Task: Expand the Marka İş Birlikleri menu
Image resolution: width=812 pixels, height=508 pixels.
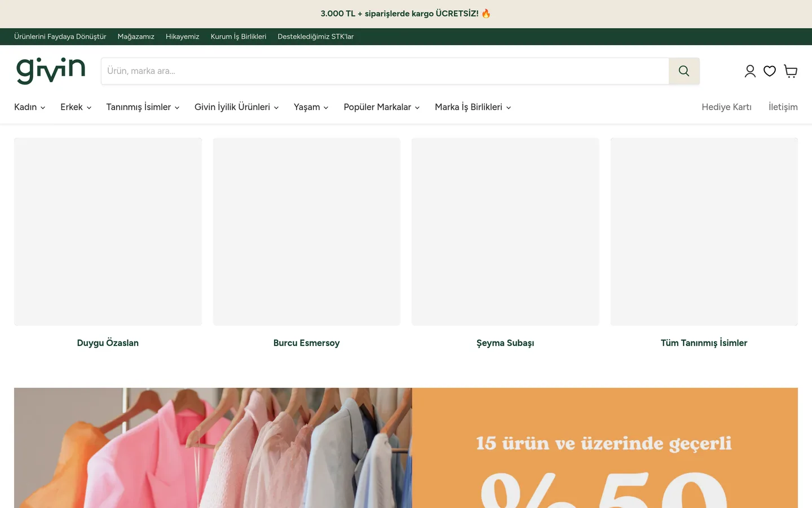Action: [473, 107]
